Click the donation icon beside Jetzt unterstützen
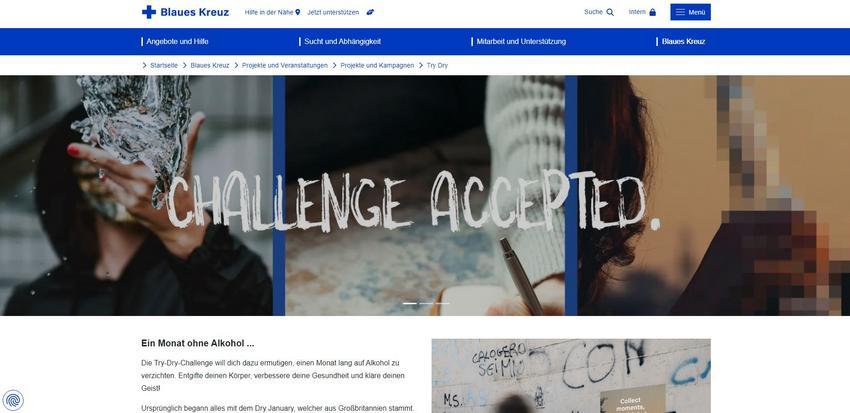 click(370, 12)
